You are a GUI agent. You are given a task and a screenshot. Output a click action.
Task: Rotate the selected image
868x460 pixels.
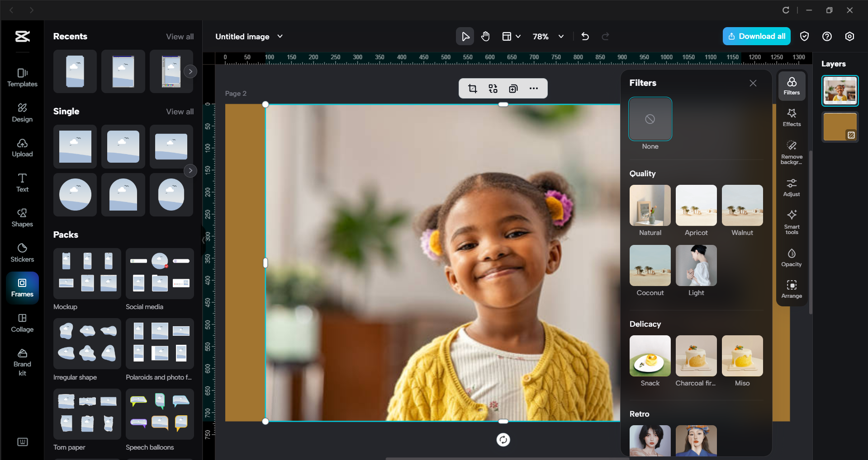[x=503, y=439]
